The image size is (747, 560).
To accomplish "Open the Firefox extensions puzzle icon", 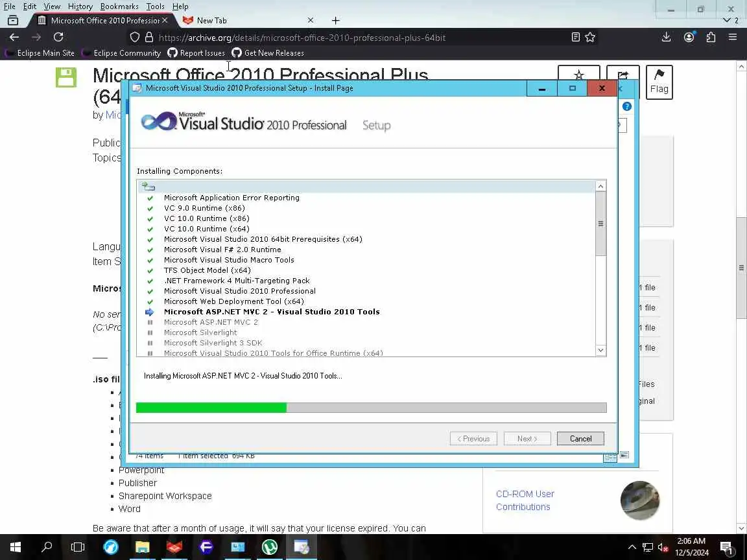I will (711, 37).
